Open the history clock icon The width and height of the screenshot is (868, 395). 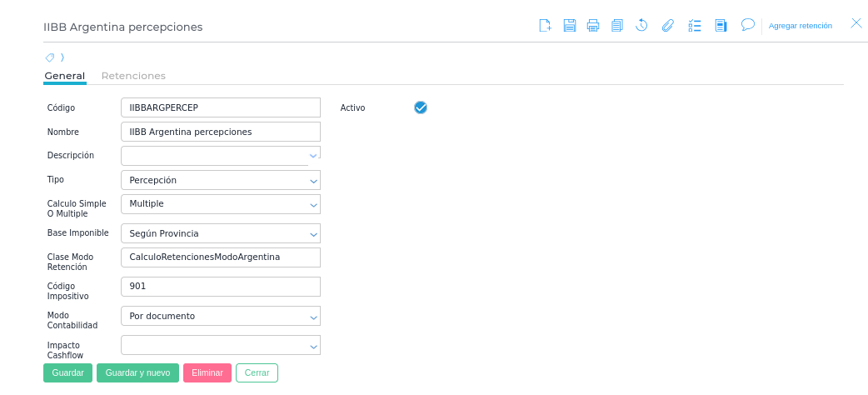[x=641, y=25]
